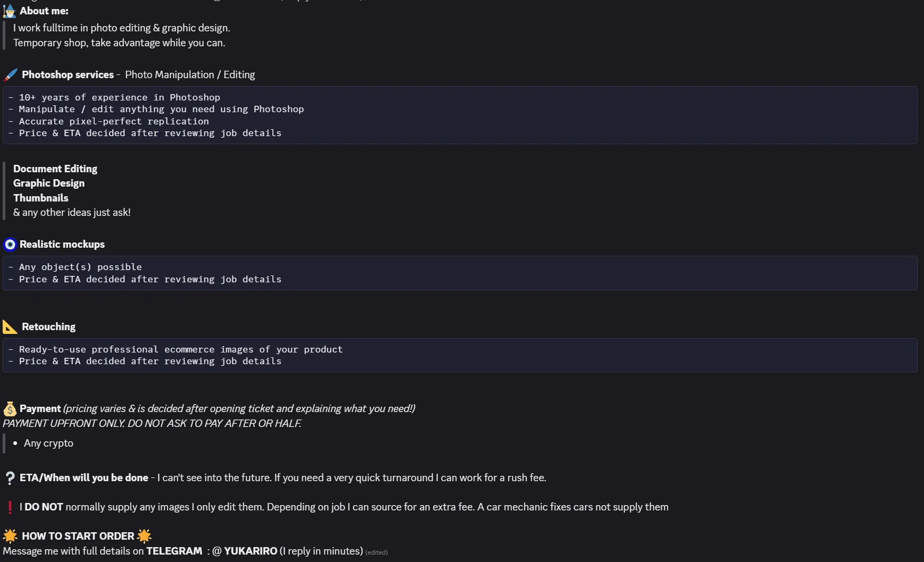Click the Photoshop services code block
This screenshot has height=562, width=924.
[460, 115]
